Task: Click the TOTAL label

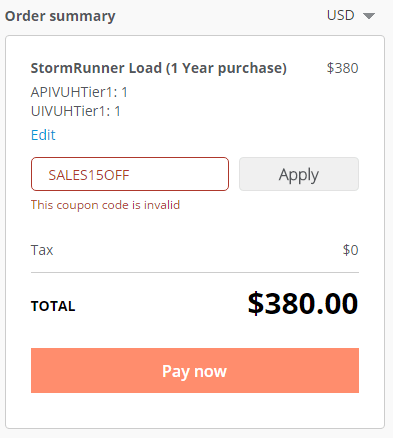Action: [53, 306]
